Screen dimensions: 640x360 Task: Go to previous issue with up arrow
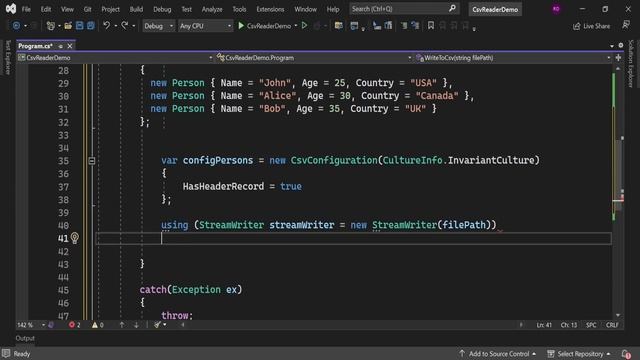[x=122, y=325]
